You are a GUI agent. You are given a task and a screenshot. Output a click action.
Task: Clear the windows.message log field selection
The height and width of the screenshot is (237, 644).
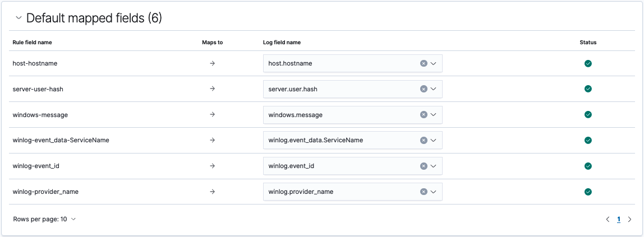coord(424,115)
